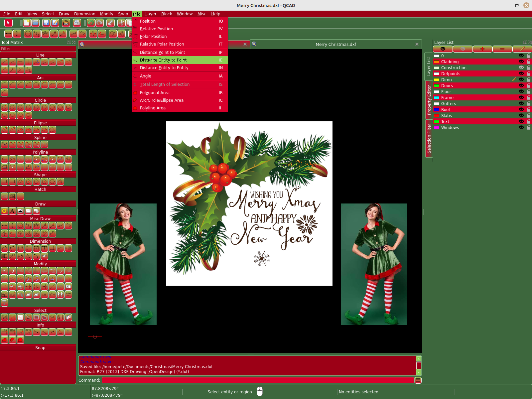The image size is (532, 399).
Task: Click the Dimn layer's yellow color swatch
Action: coord(437,80)
